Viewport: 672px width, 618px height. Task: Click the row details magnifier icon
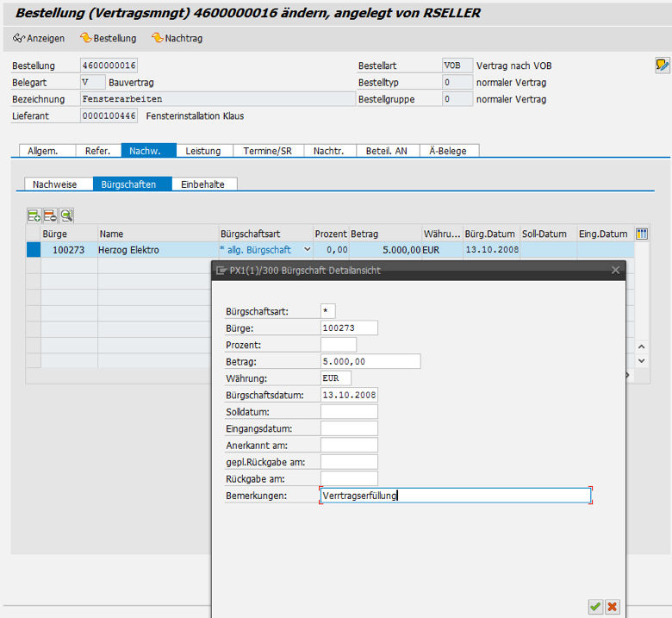(66, 215)
